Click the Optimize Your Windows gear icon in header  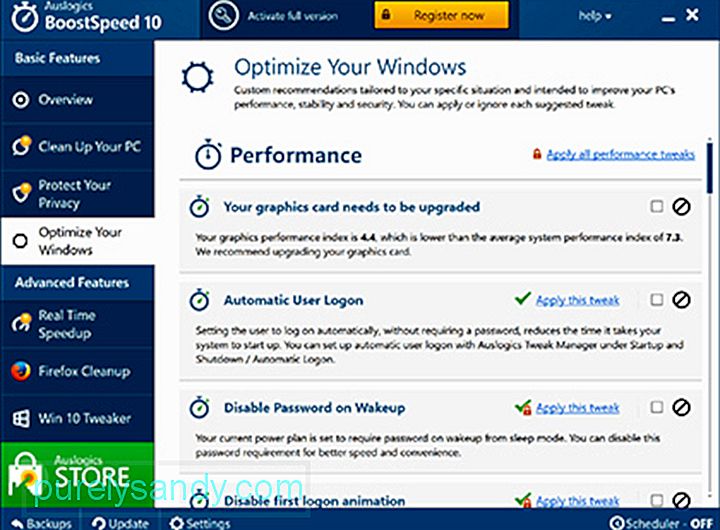197,77
